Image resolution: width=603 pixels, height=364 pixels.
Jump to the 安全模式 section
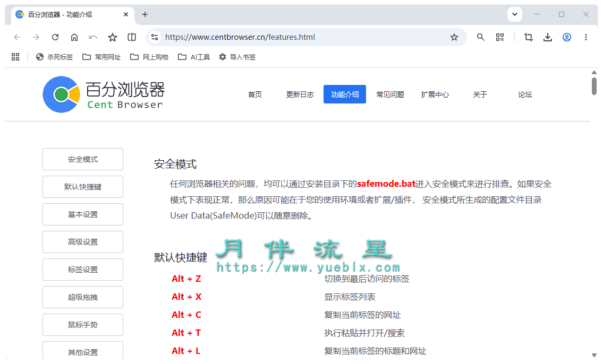coord(83,159)
